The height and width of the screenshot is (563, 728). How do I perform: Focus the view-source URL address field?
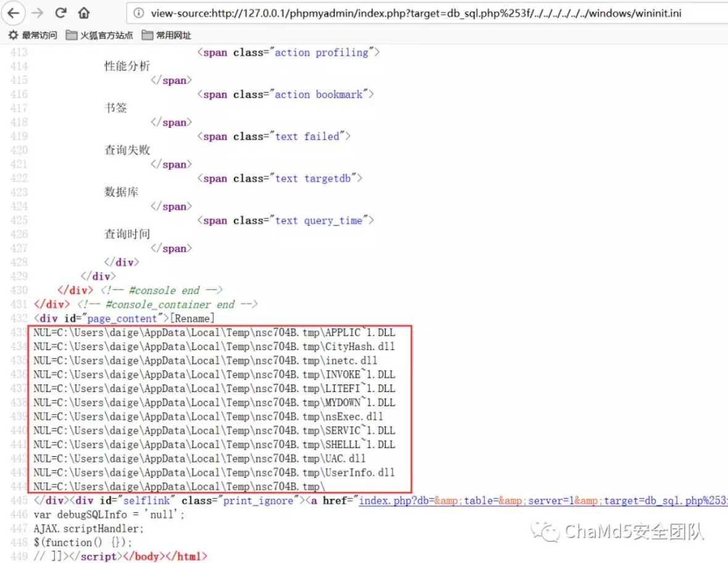pyautogui.click(x=427, y=13)
